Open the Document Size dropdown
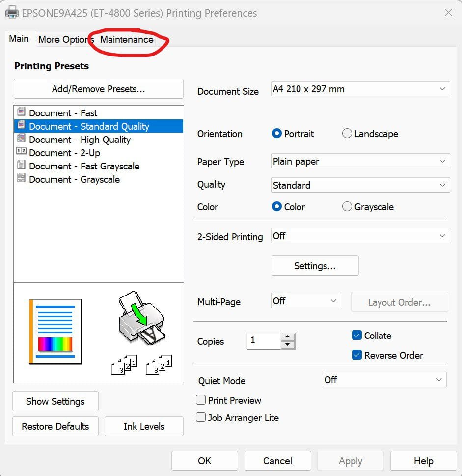Image resolution: width=462 pixels, height=476 pixels. (360, 89)
